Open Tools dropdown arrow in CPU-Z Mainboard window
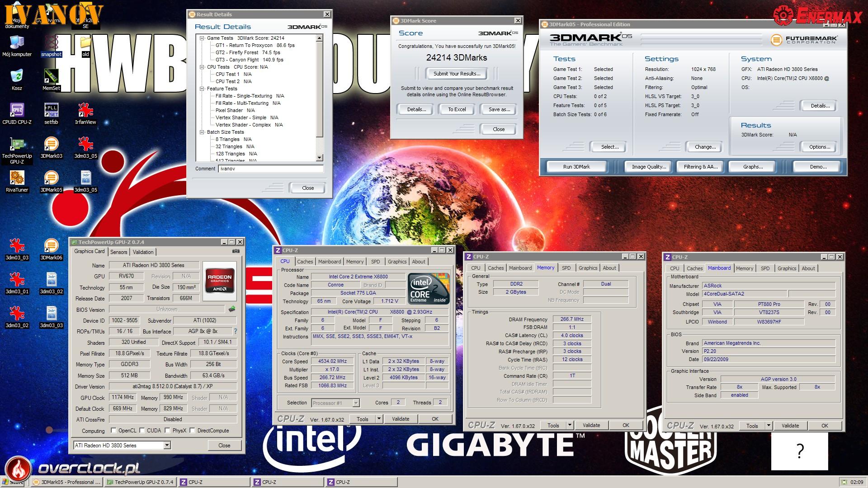868x488 pixels. [769, 426]
